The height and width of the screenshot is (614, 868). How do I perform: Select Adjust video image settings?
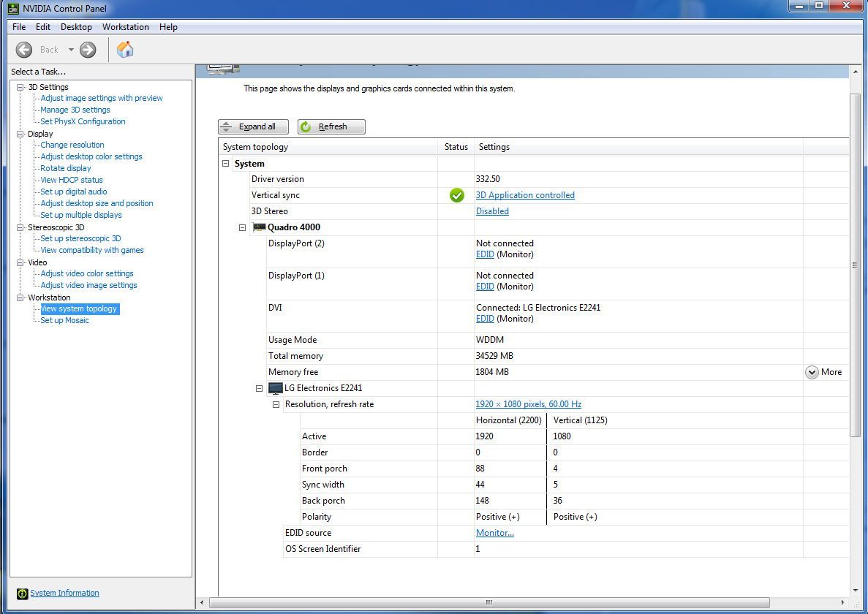coord(88,285)
